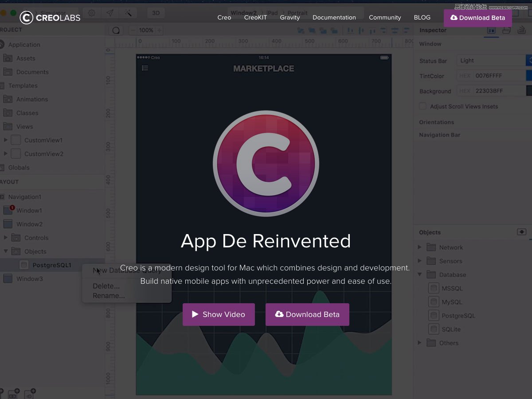The height and width of the screenshot is (399, 532).
Task: Click the paper plane send icon
Action: click(110, 13)
